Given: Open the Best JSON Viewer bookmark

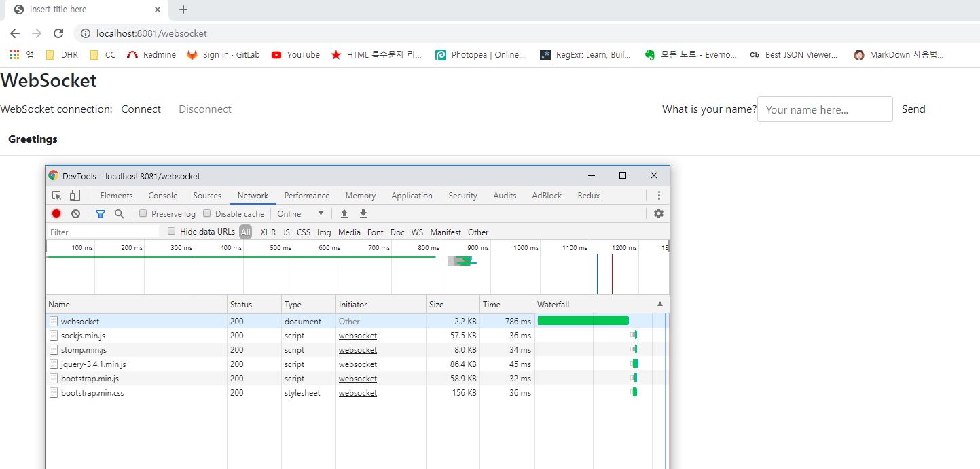Looking at the screenshot, I should tap(794, 55).
